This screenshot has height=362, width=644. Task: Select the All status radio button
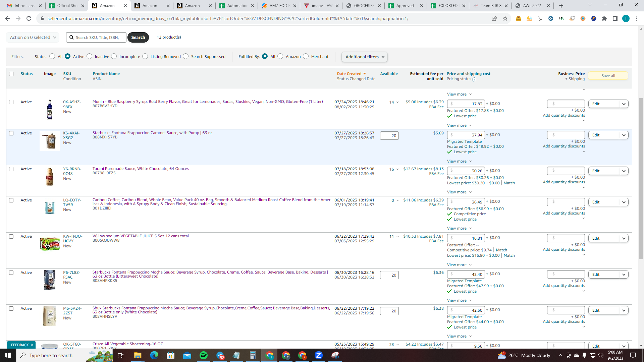52,56
